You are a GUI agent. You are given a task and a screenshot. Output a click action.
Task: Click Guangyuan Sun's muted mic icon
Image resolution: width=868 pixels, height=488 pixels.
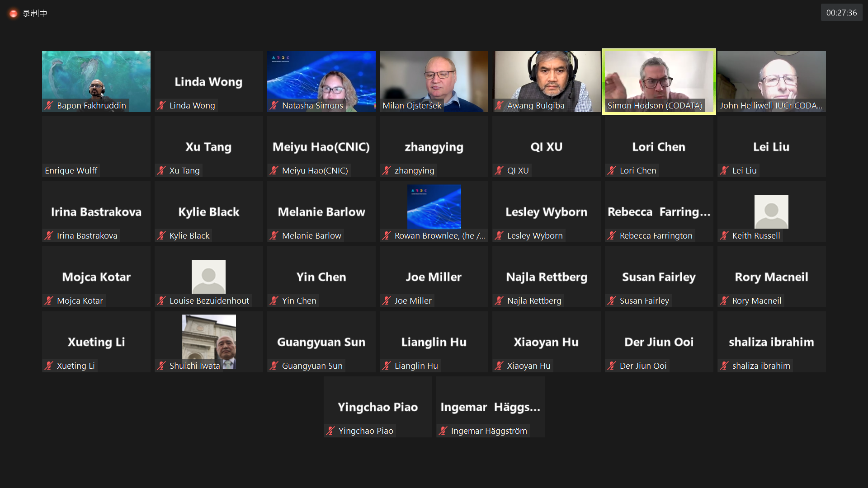(x=274, y=366)
